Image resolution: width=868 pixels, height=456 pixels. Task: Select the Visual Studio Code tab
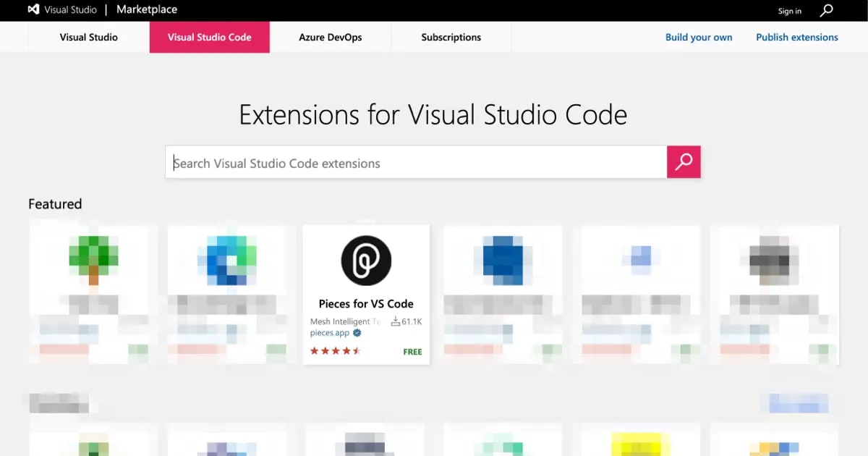point(210,37)
